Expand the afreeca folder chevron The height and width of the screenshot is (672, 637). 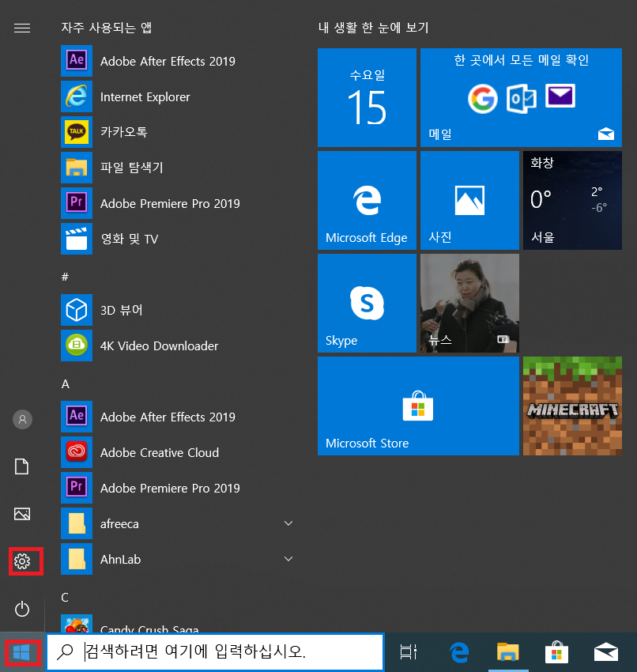pos(288,523)
